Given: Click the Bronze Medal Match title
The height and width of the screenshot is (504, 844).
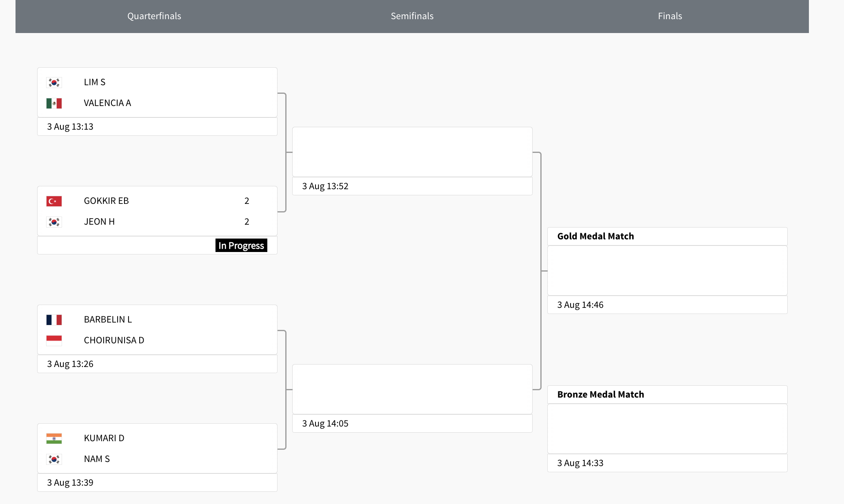Looking at the screenshot, I should tap(600, 395).
